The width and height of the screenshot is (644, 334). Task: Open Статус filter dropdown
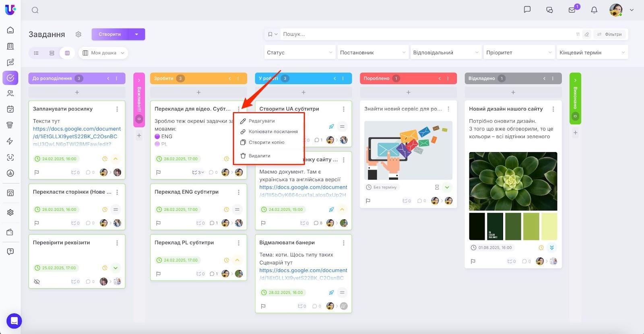pos(300,52)
